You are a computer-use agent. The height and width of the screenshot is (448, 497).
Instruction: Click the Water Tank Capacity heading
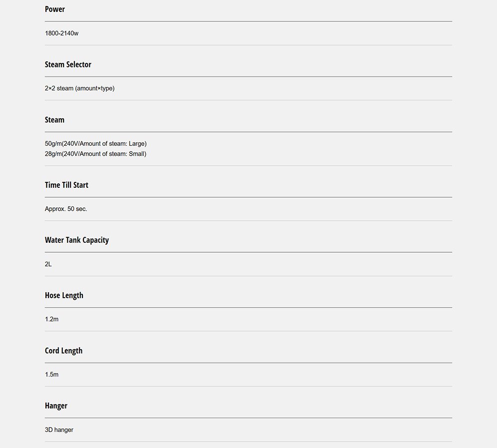coord(77,240)
